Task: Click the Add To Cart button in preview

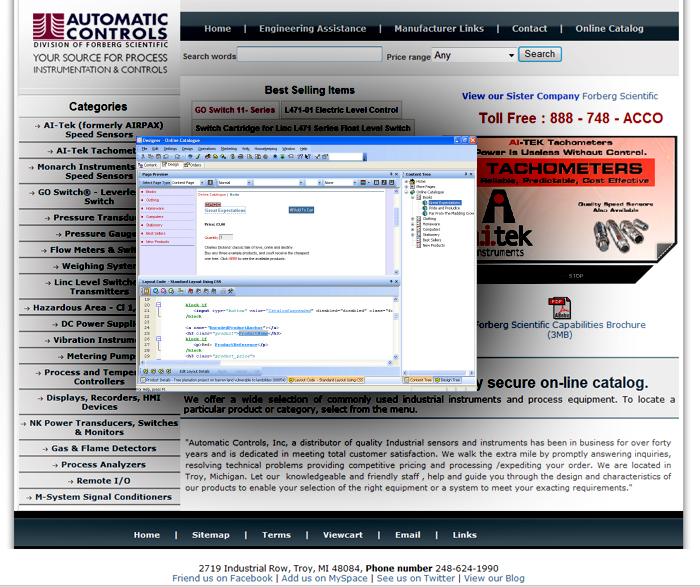Action: [x=301, y=210]
